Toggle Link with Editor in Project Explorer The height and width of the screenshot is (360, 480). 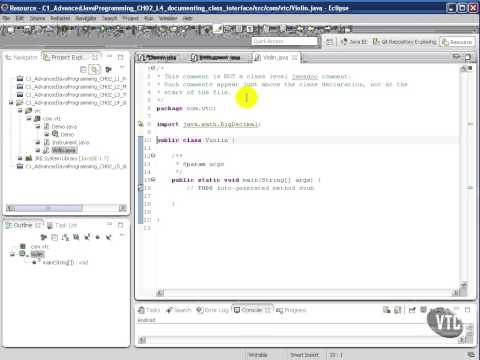tap(95, 69)
